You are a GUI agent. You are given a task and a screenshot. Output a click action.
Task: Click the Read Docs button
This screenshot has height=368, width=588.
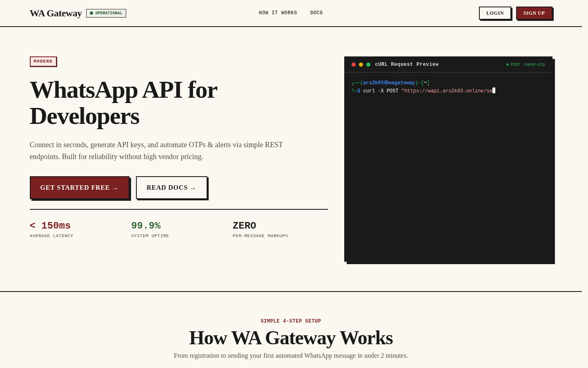click(x=171, y=188)
